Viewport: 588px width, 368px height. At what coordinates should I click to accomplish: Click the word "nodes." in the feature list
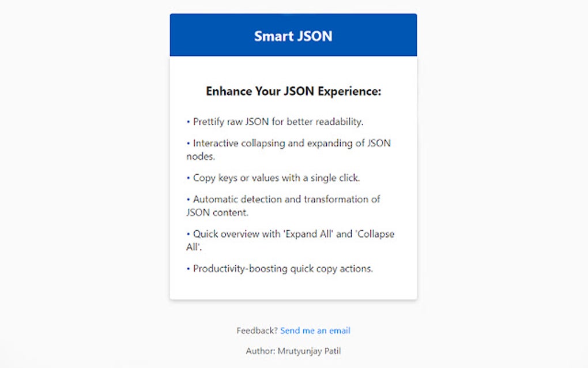(x=201, y=156)
